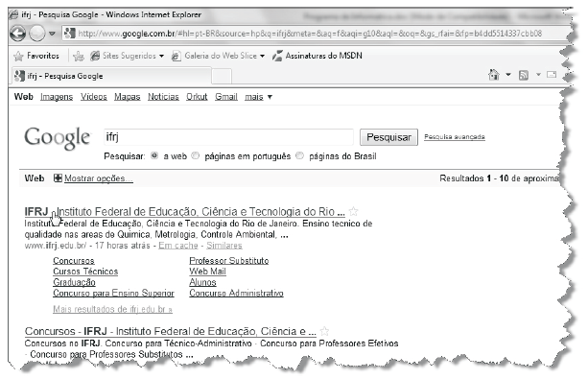Screen dimensions: 588x379
Task: Open Sites Sugeridos dropdown
Action: tap(128, 56)
